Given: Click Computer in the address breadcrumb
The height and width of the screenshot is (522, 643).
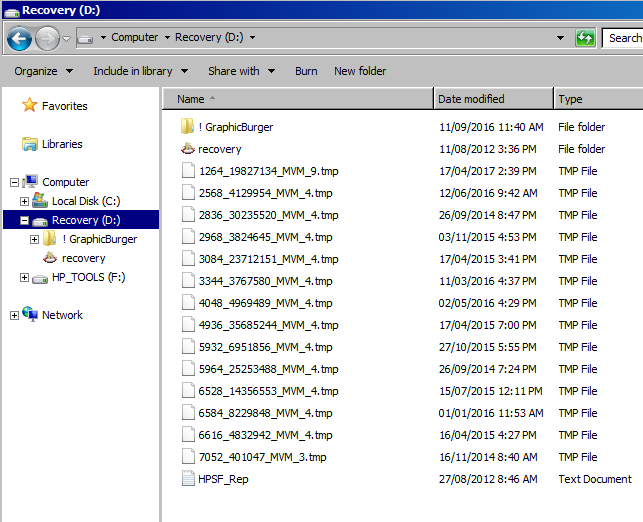Looking at the screenshot, I should tap(135, 37).
